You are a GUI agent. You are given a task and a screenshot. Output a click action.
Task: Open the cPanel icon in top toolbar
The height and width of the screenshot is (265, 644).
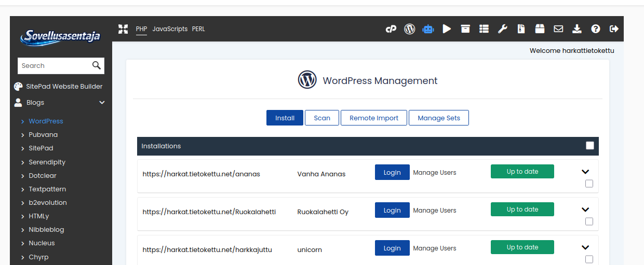click(x=391, y=29)
